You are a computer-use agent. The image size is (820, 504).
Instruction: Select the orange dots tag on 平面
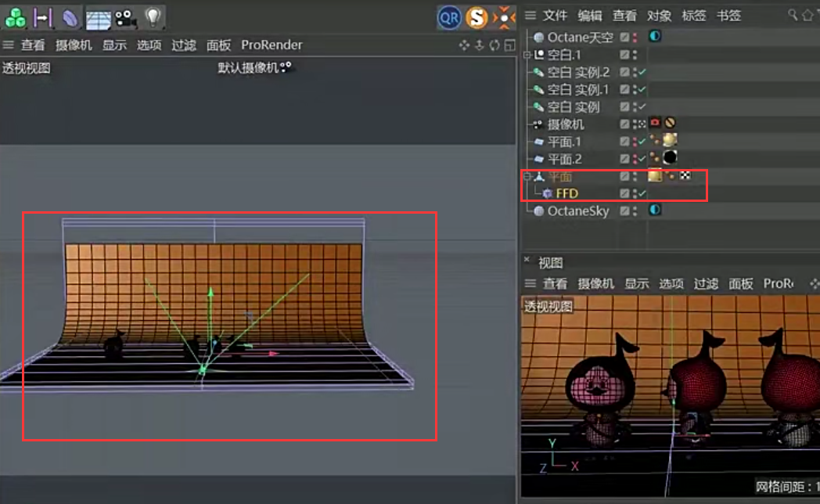(671, 175)
